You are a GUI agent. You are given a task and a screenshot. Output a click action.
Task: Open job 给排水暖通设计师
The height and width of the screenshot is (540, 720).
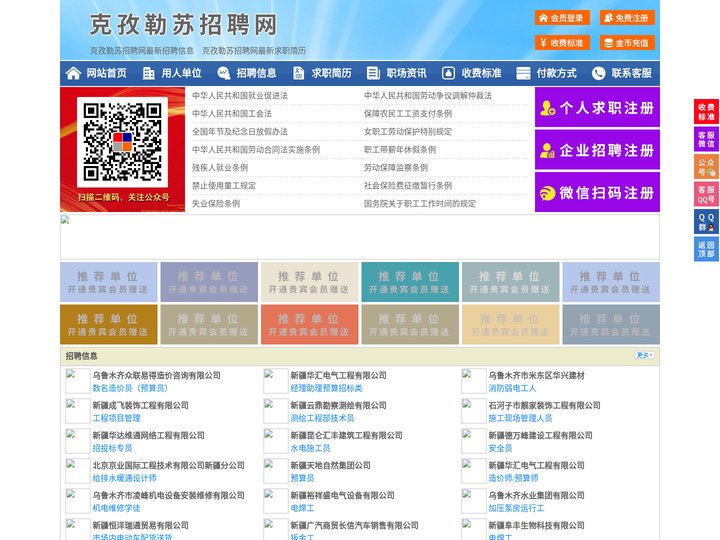pyautogui.click(x=124, y=478)
